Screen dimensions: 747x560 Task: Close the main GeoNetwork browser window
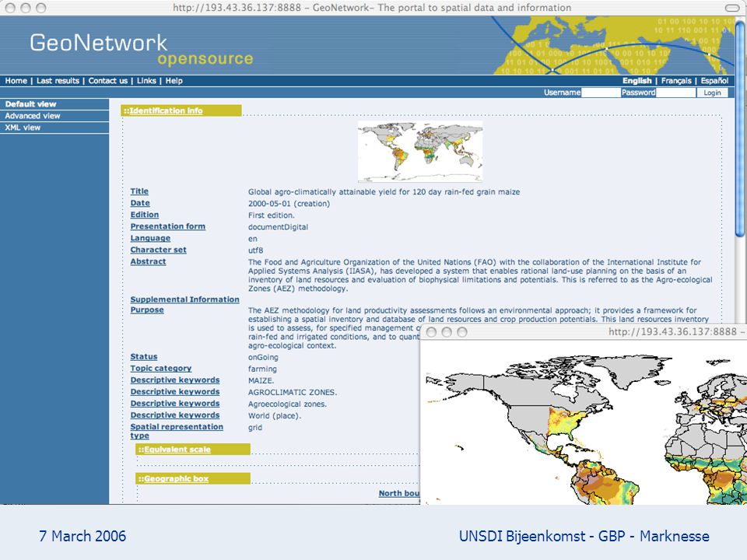tap(10, 8)
